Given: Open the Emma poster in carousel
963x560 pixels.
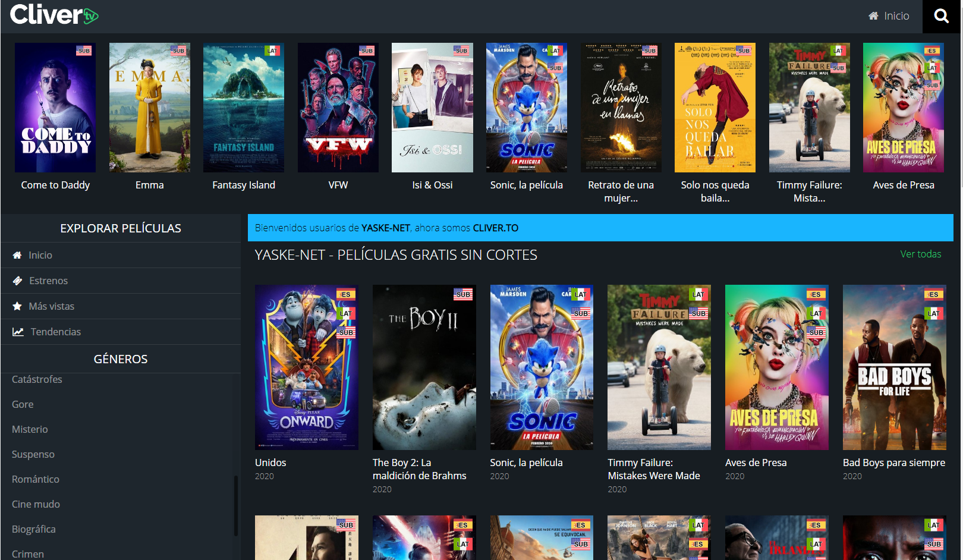Looking at the screenshot, I should click(x=150, y=108).
